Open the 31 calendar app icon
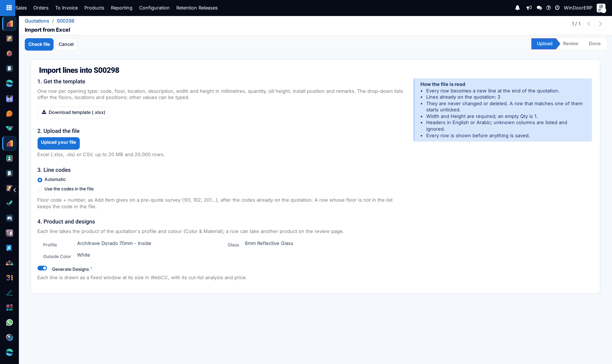The height and width of the screenshot is (364, 612). (9, 278)
